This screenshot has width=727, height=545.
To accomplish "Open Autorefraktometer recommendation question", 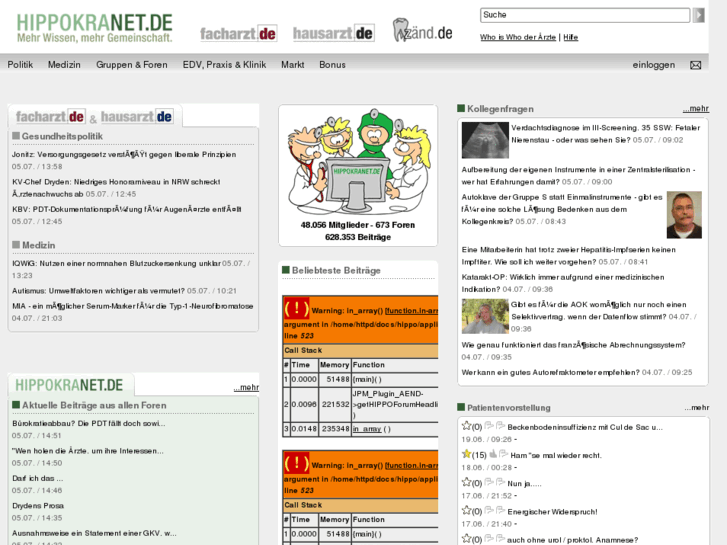I will pyautogui.click(x=550, y=372).
